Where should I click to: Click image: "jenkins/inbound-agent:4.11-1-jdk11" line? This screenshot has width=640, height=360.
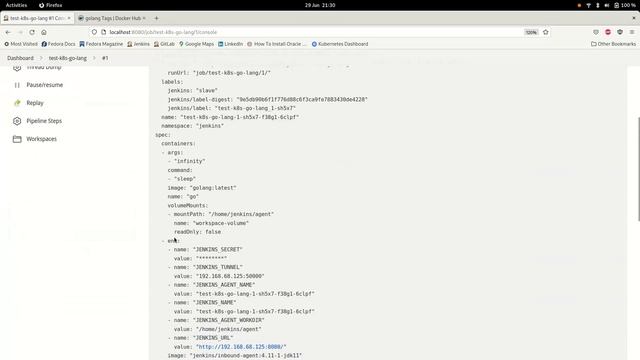(235, 356)
